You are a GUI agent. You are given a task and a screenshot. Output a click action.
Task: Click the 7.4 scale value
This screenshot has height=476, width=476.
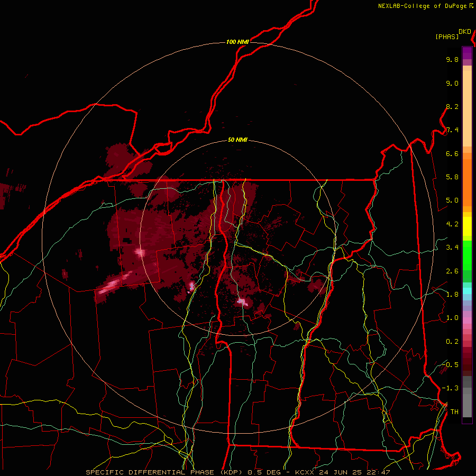(x=452, y=130)
